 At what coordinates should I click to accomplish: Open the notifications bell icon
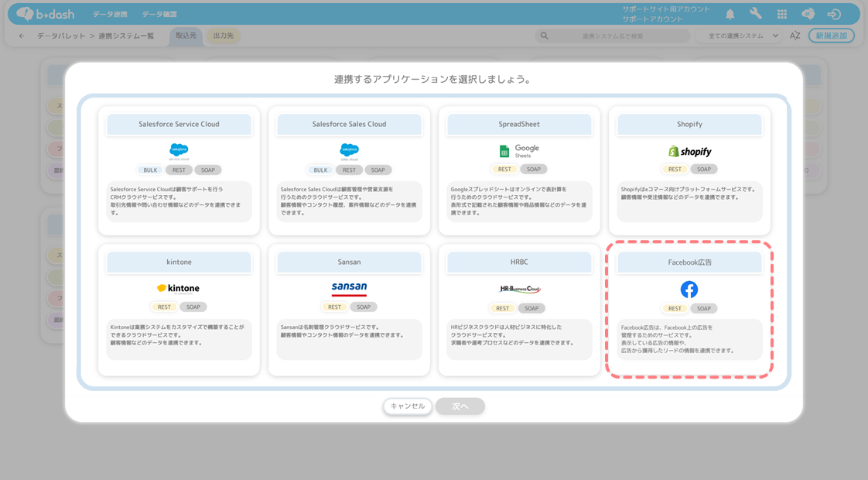[x=730, y=14]
